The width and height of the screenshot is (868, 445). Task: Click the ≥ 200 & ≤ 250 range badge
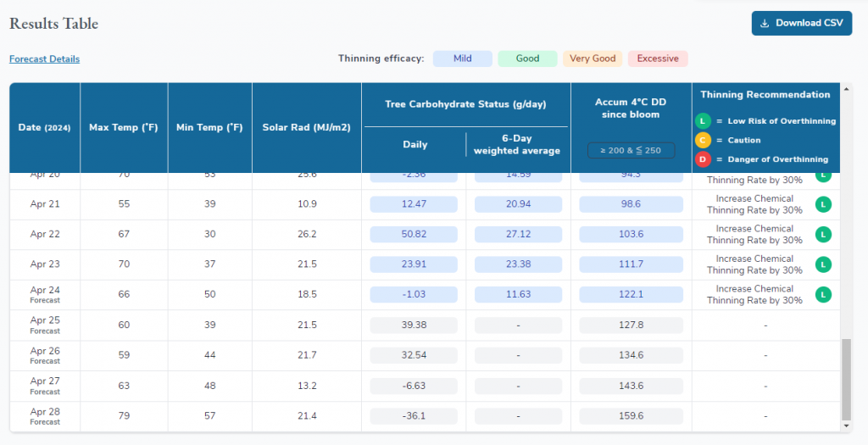[x=632, y=151]
